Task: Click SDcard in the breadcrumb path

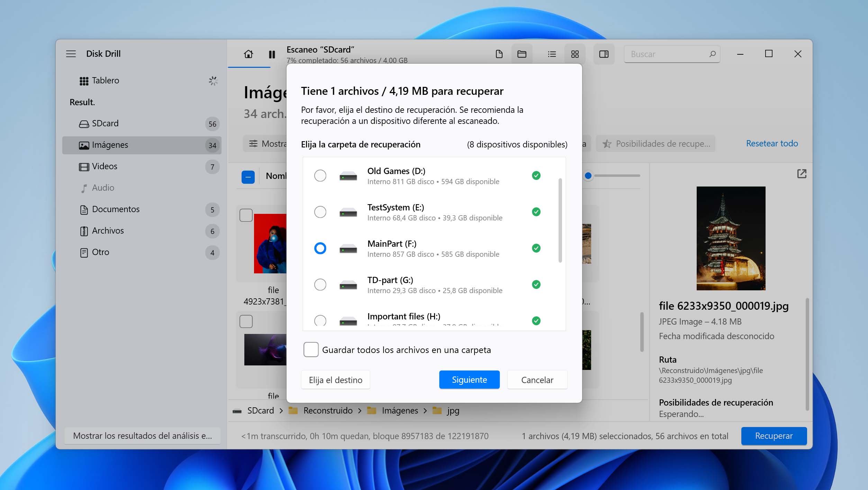Action: tap(261, 411)
